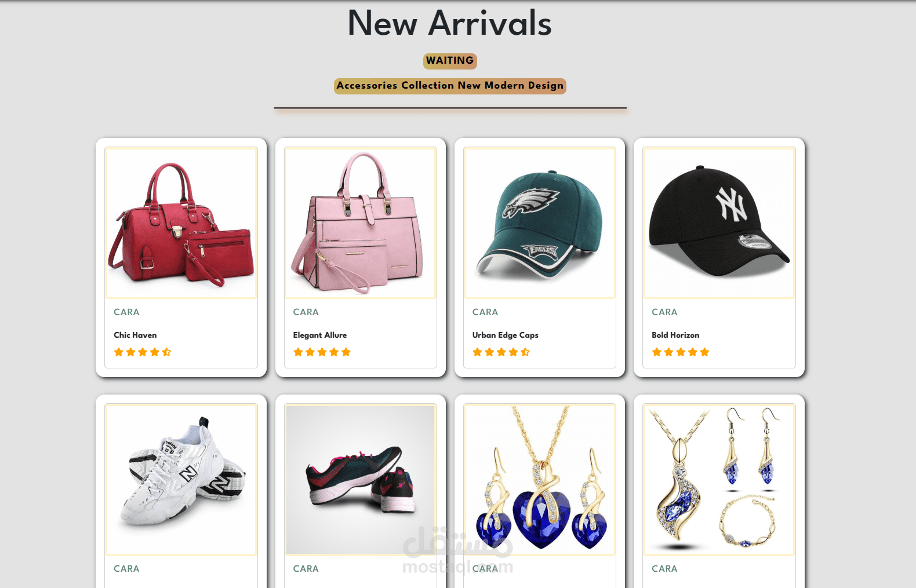This screenshot has width=916, height=588.
Task: Click the Chic Haven star rating
Action: coord(143,352)
